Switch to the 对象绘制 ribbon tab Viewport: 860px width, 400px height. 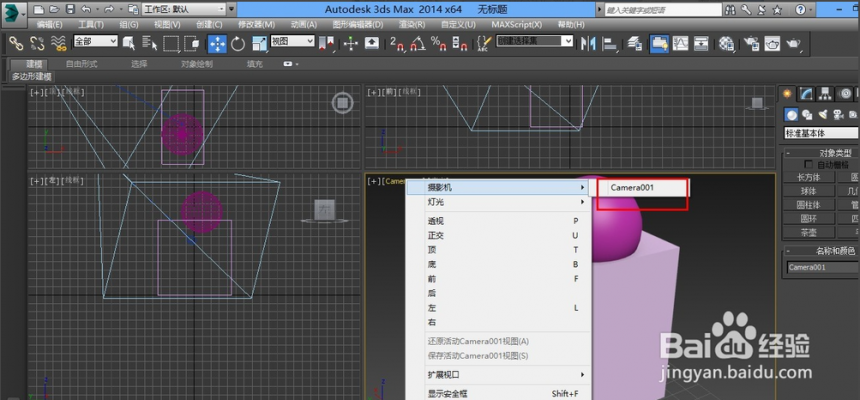(x=197, y=64)
